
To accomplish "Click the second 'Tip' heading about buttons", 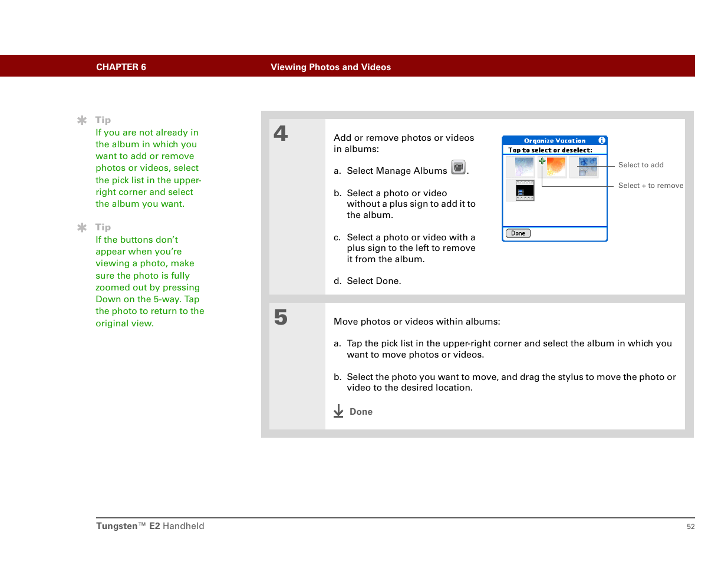I will [103, 227].
